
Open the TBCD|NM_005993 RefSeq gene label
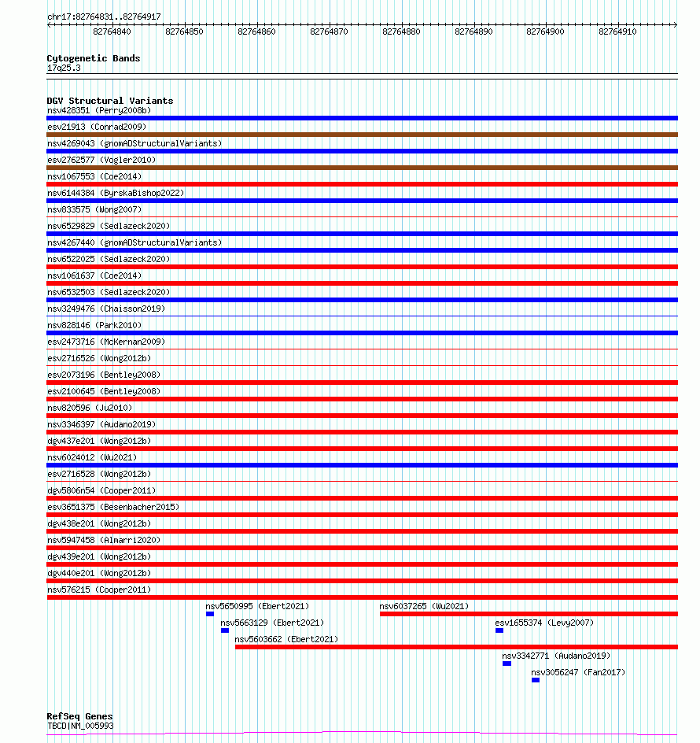click(x=80, y=726)
